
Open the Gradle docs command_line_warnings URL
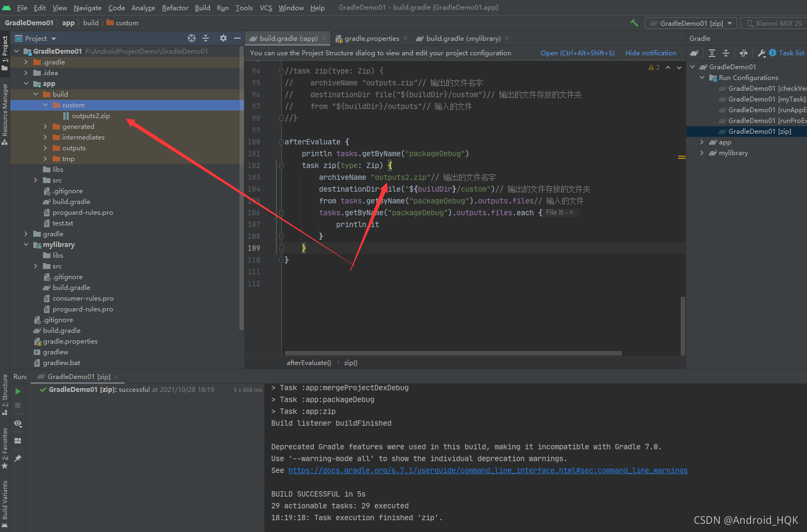(488, 470)
